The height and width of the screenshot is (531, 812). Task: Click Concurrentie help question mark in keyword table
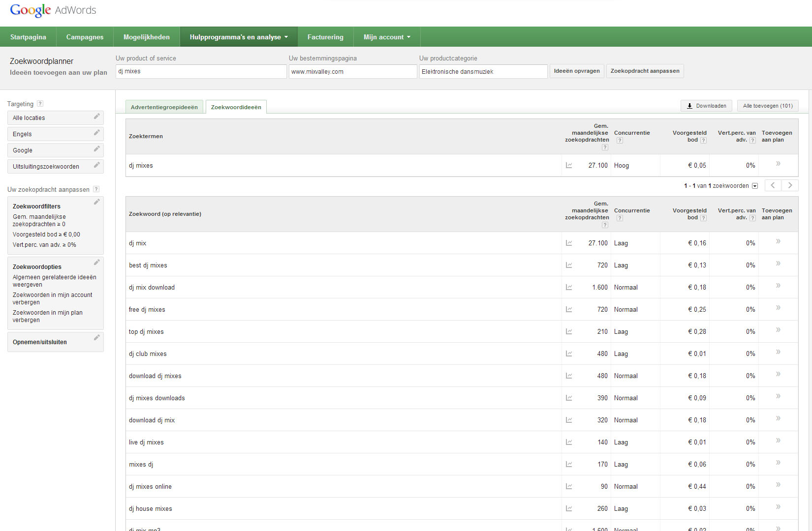pyautogui.click(x=620, y=218)
